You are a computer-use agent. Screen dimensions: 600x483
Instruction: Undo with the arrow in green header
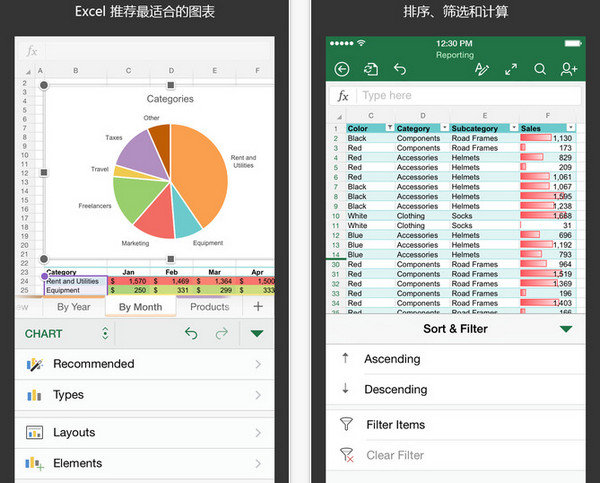pos(400,69)
